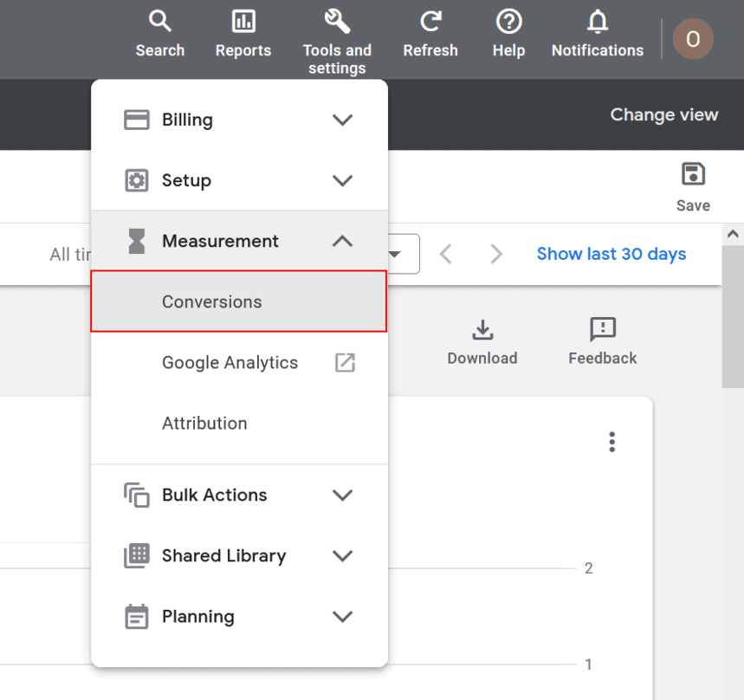The height and width of the screenshot is (700, 744).
Task: Click the Change view link
Action: tap(663, 114)
